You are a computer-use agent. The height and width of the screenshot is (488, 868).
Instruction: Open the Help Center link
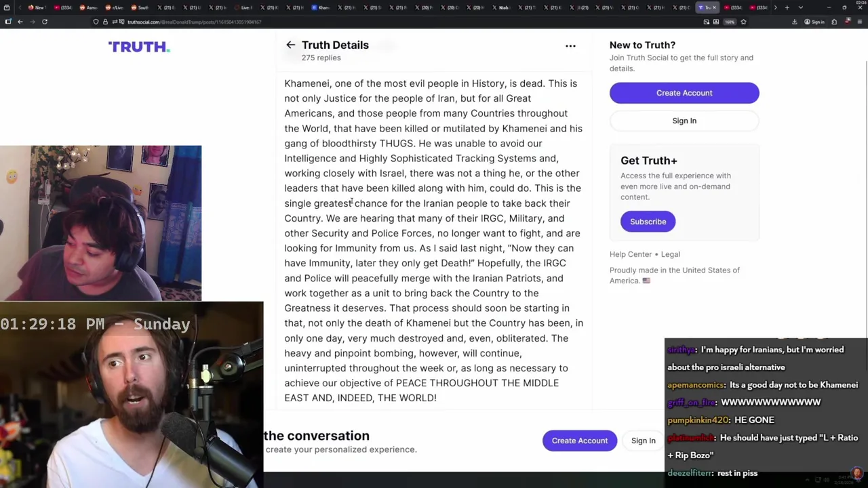[631, 254]
